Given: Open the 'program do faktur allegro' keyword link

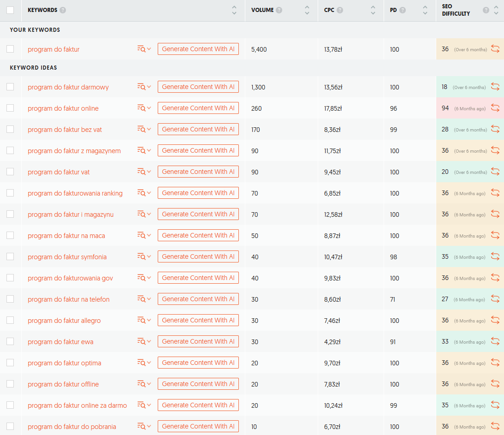Looking at the screenshot, I should coord(64,321).
